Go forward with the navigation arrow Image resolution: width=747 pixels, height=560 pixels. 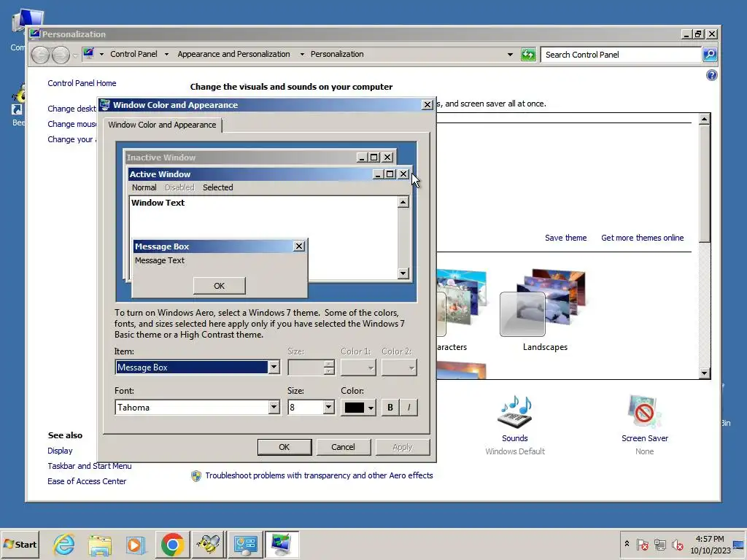pos(61,55)
